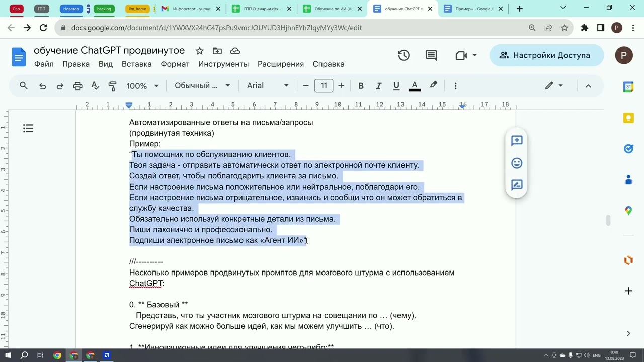The height and width of the screenshot is (362, 644).
Task: Open the Google account avatar
Action: click(x=624, y=55)
